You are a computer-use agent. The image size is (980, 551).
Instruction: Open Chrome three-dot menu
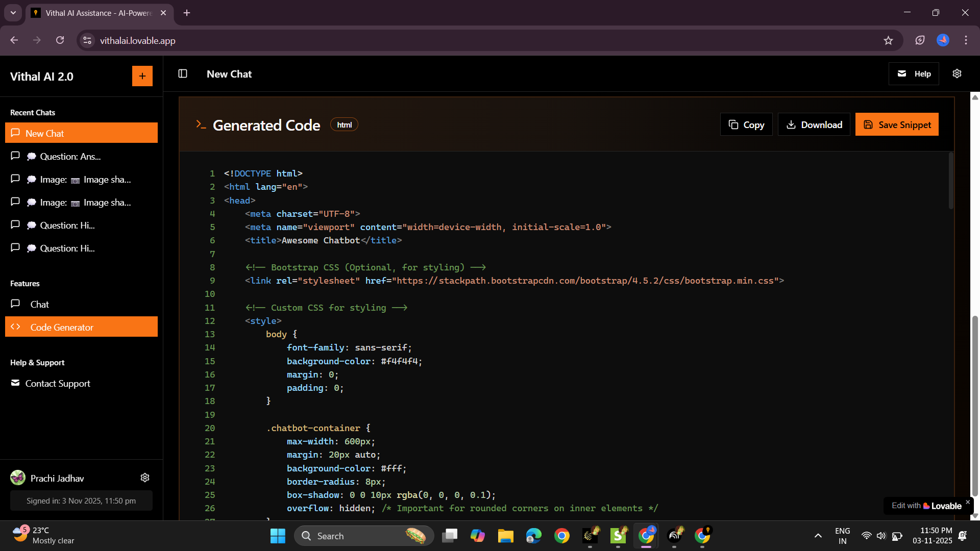tap(966, 40)
